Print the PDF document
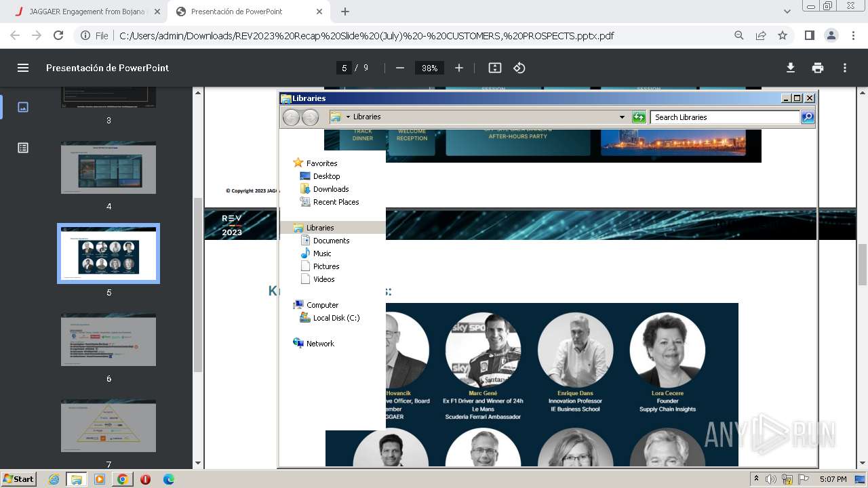The width and height of the screenshot is (868, 488). click(x=818, y=68)
